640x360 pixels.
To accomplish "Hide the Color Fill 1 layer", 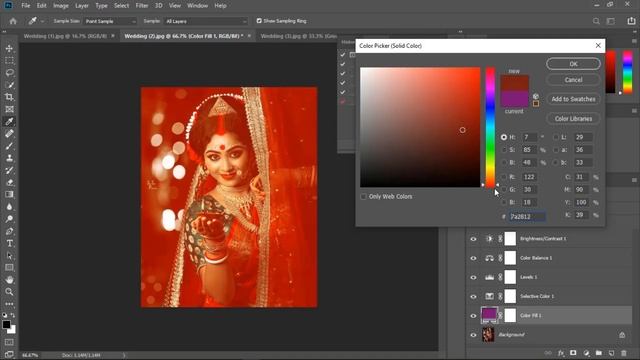I will [473, 316].
